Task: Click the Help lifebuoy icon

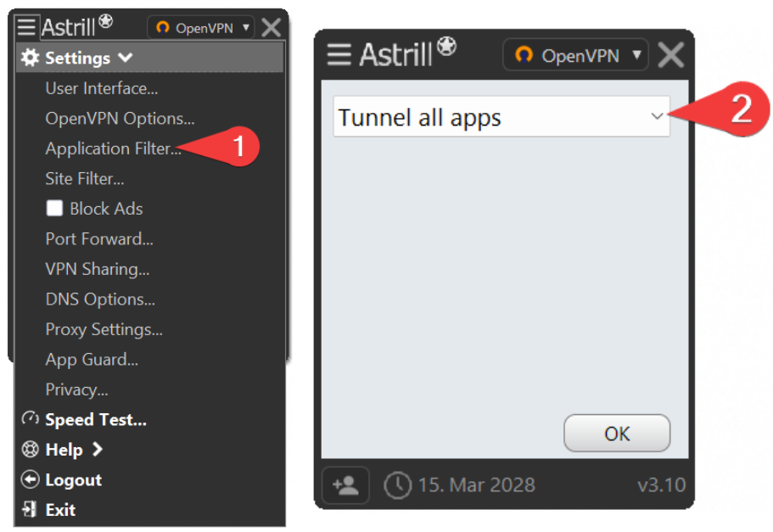Action: pyautogui.click(x=30, y=449)
